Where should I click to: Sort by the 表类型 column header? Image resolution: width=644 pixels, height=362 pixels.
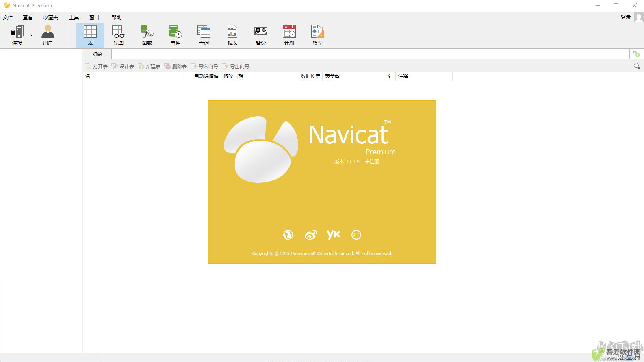[341, 76]
